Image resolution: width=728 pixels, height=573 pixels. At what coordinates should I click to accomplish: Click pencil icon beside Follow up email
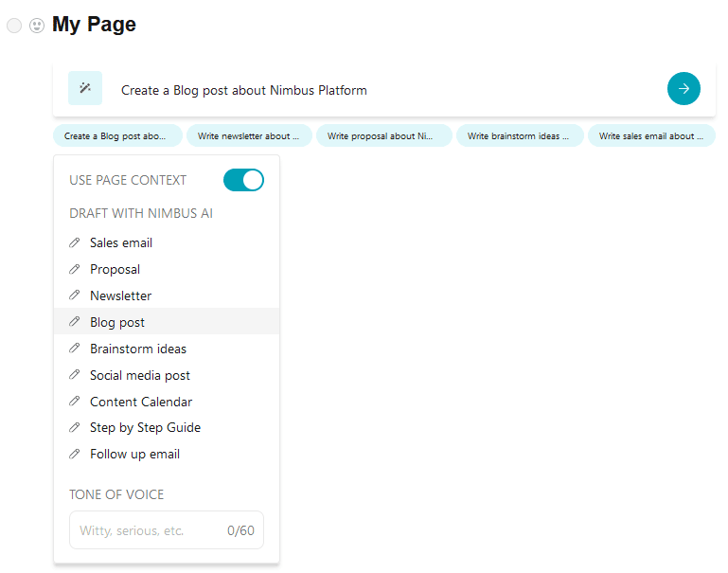point(74,454)
